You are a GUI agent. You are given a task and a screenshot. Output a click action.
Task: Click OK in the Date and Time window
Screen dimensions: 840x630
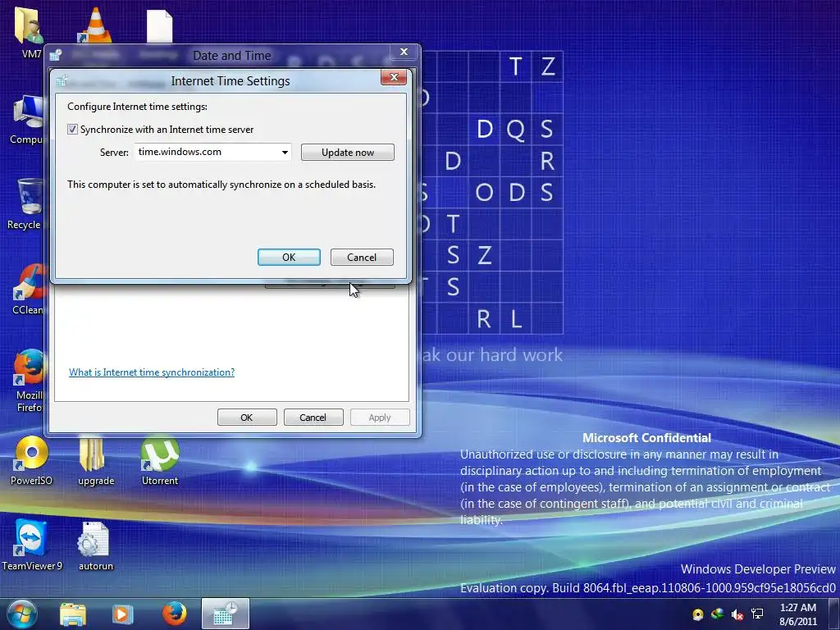[x=247, y=418]
